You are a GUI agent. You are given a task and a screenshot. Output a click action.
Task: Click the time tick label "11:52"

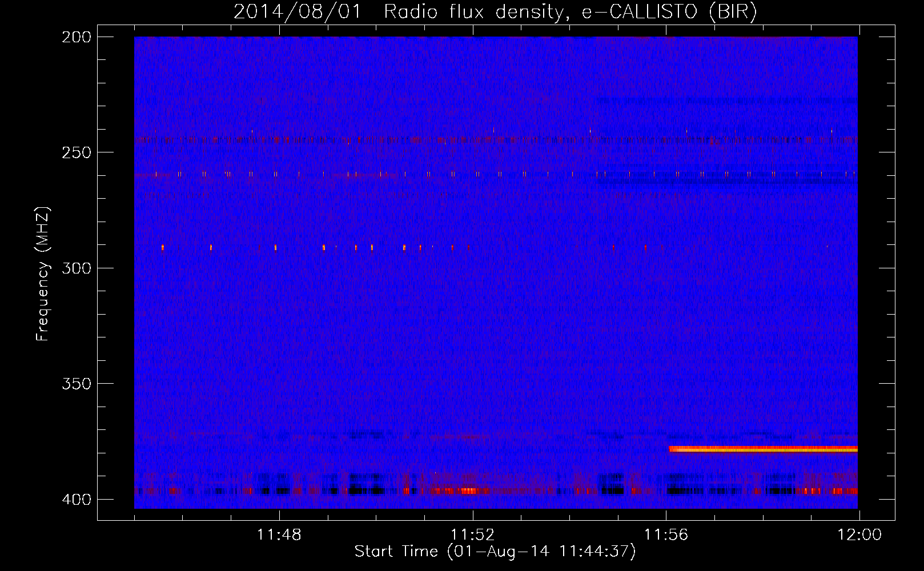[x=472, y=535]
